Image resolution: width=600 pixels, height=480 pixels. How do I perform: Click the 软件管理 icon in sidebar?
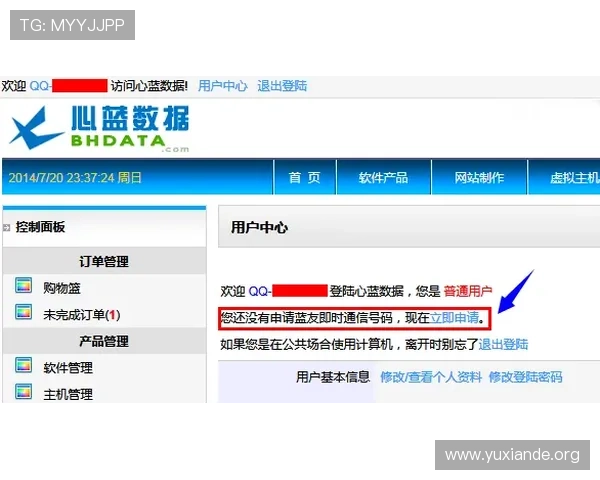pos(23,365)
